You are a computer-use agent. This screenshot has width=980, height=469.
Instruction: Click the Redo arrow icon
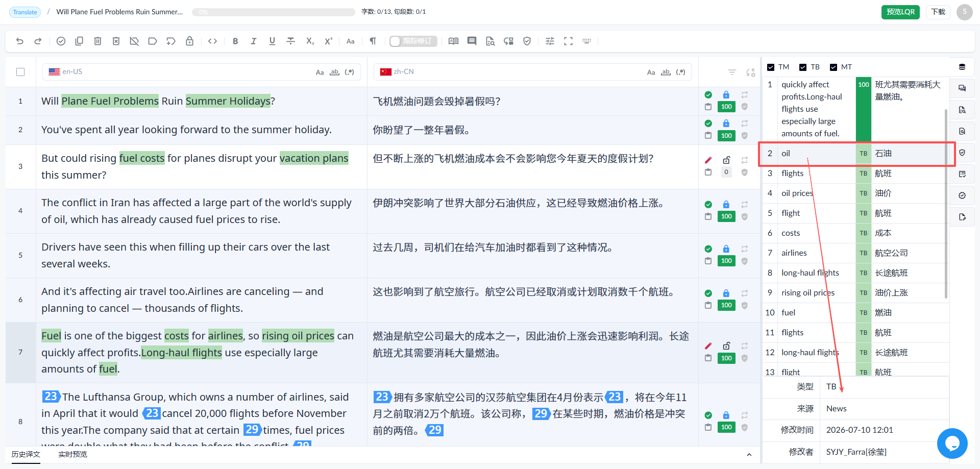point(38,41)
